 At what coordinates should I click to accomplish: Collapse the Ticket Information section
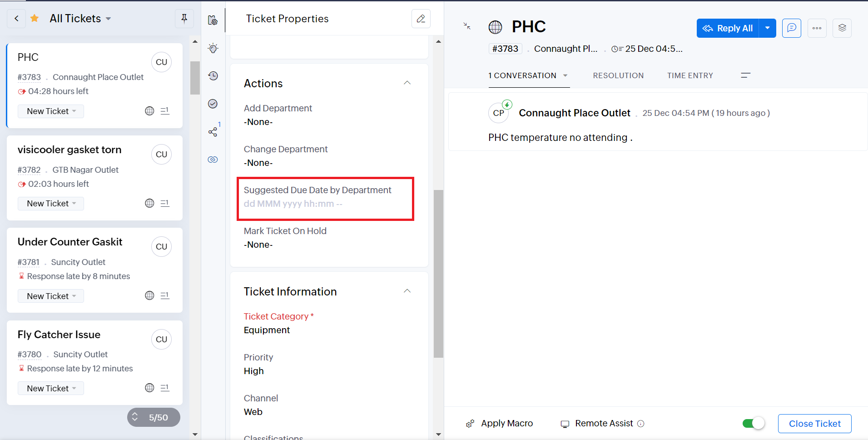coord(407,291)
